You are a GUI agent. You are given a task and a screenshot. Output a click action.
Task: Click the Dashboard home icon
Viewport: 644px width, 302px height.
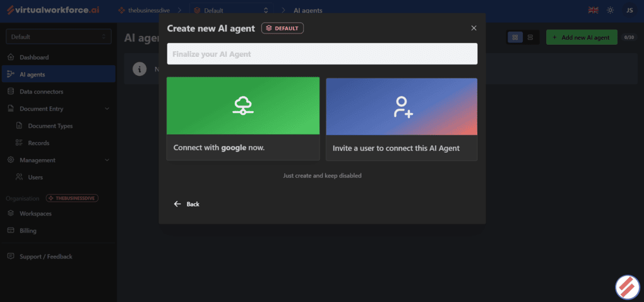coord(11,57)
